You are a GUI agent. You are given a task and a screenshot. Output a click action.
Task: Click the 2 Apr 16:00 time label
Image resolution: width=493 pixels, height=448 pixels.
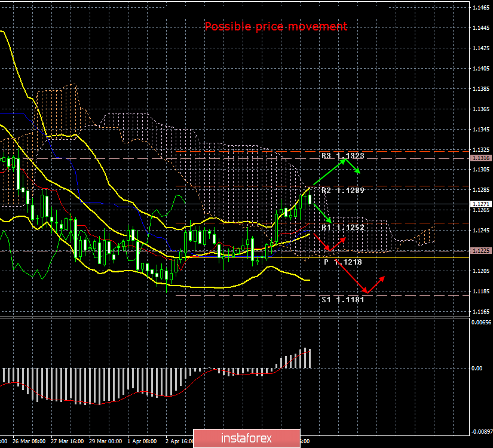click(179, 441)
